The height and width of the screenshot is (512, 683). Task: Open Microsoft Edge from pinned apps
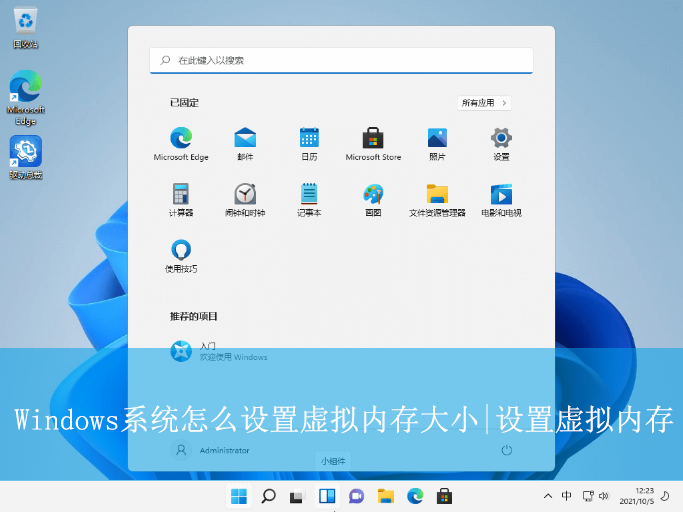[181, 144]
